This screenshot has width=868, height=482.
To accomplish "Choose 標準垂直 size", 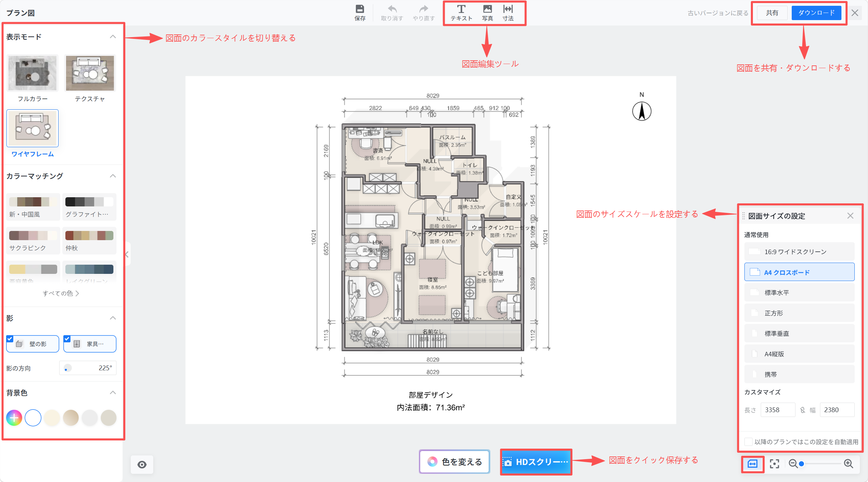I will pyautogui.click(x=799, y=333).
